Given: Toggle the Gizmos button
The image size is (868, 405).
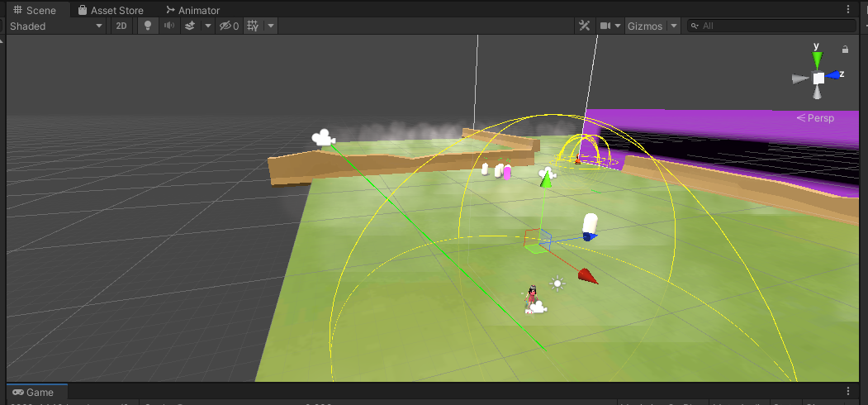Looking at the screenshot, I should click(645, 26).
